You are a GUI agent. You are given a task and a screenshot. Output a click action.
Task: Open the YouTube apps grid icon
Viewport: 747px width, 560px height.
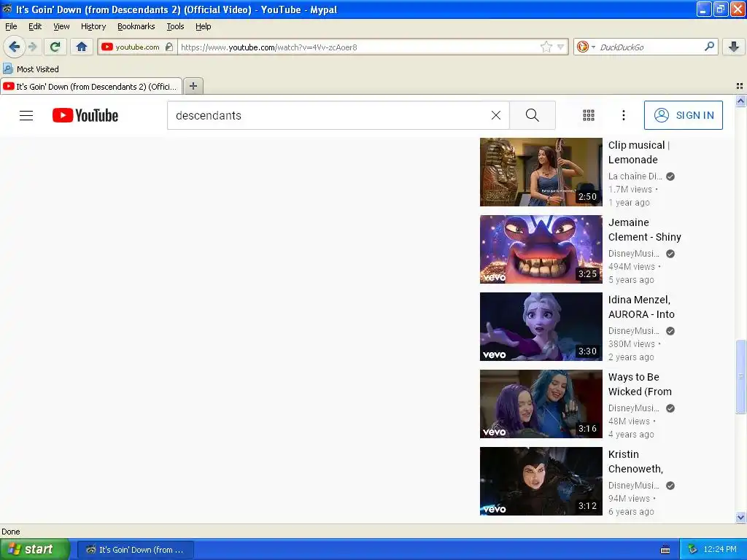(589, 115)
